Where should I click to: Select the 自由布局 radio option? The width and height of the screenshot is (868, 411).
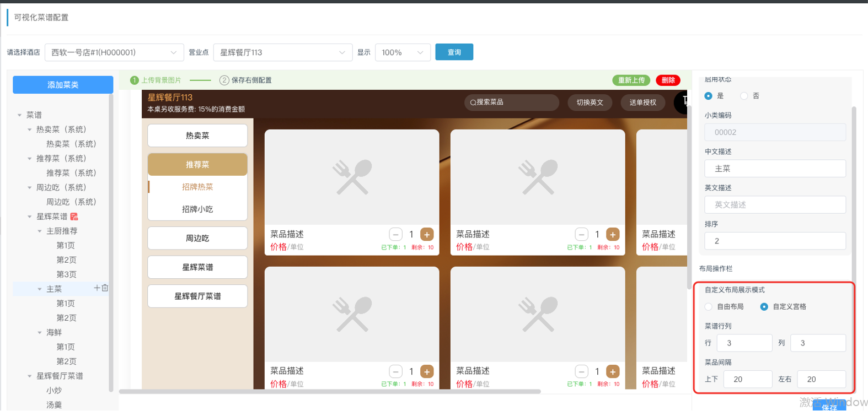(709, 307)
